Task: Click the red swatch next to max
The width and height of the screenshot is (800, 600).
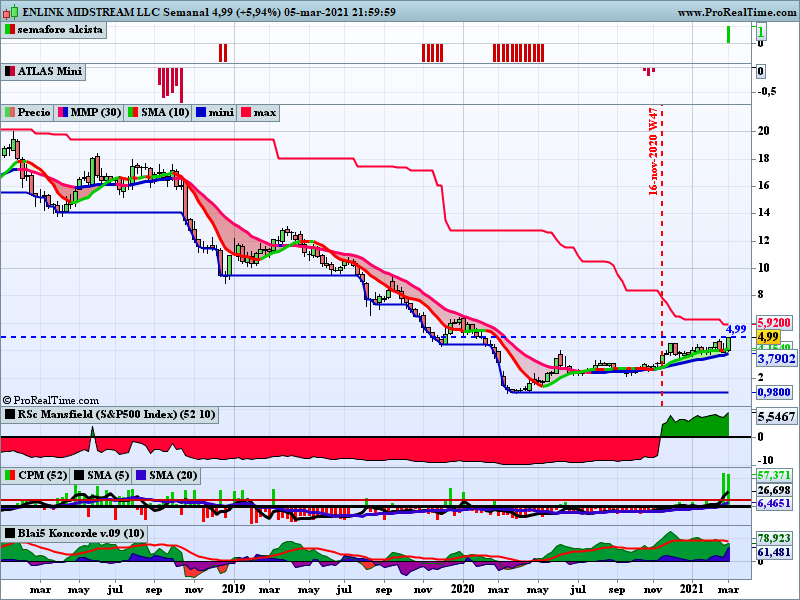Action: tap(246, 112)
